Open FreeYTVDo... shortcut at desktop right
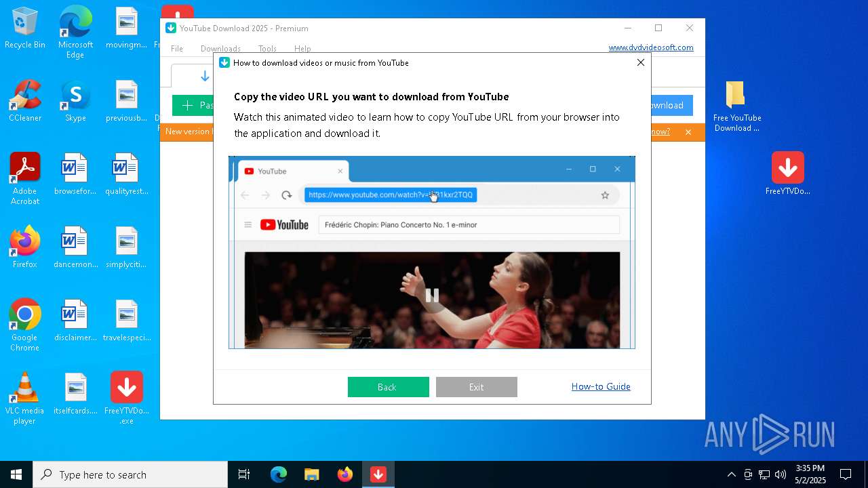 (787, 174)
